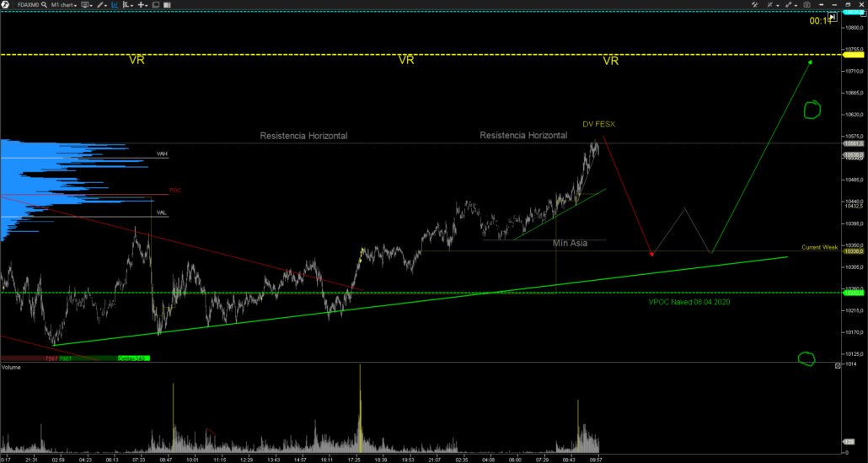Expand the profile bars dropdown arrow
The height and width of the screenshot is (463, 868).
[x=131, y=5]
